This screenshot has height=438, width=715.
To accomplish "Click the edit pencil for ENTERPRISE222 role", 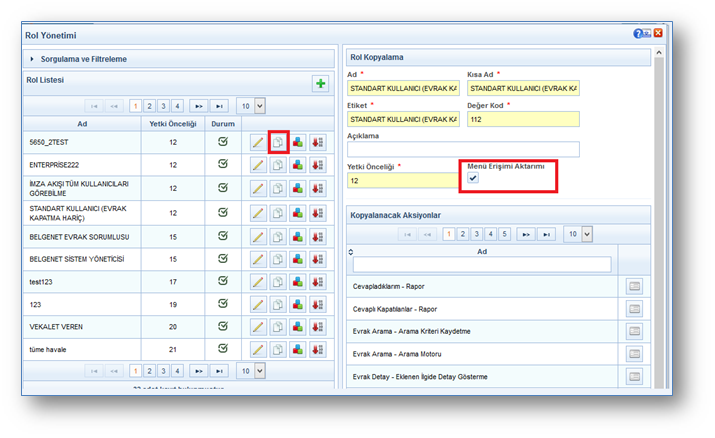I will tap(258, 164).
